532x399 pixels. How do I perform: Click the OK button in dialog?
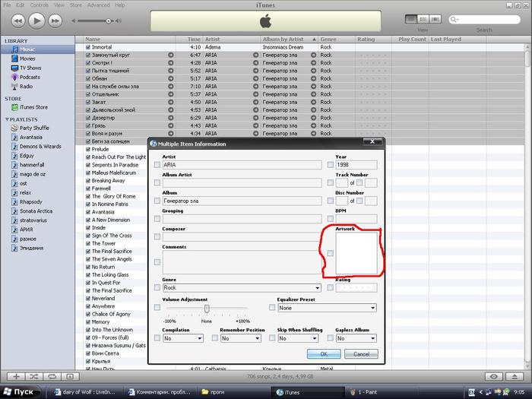click(324, 354)
